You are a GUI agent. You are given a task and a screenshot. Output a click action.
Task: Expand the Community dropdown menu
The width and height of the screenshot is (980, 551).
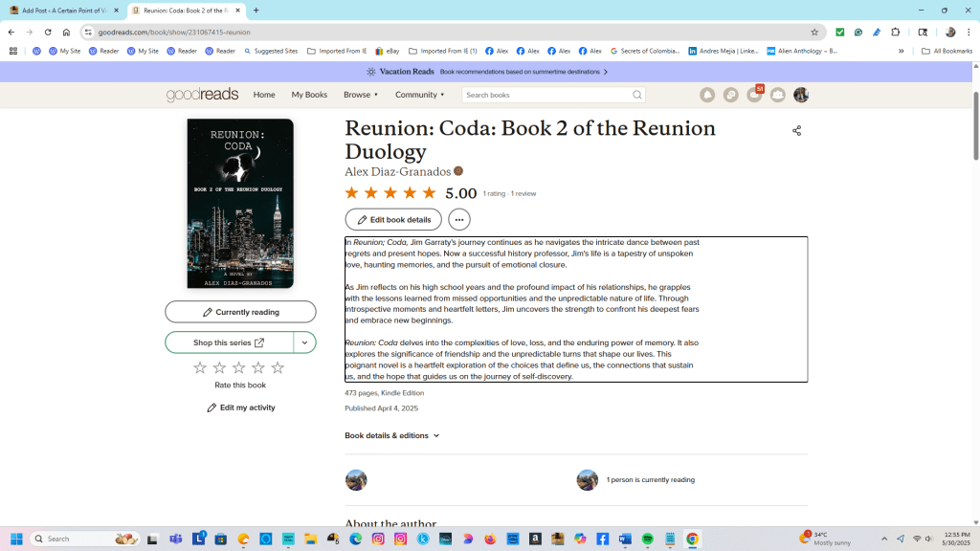coord(420,95)
